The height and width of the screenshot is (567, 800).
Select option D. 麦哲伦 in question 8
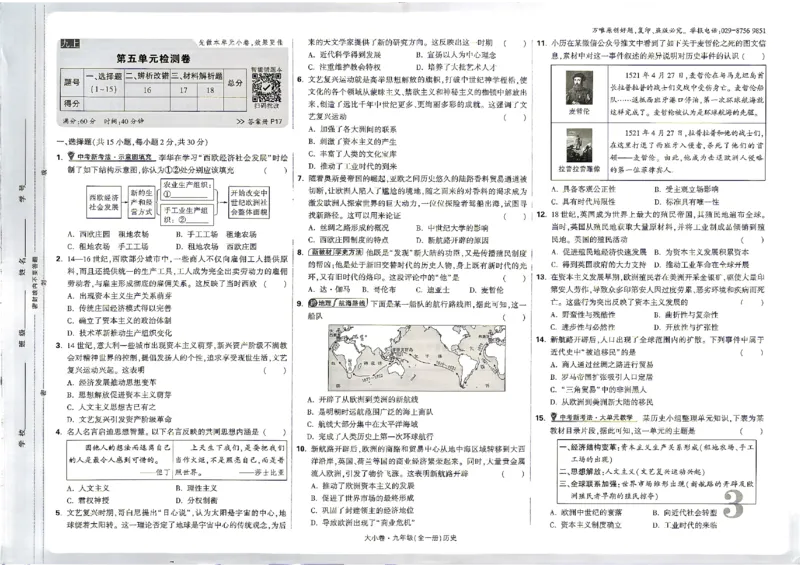(486, 290)
